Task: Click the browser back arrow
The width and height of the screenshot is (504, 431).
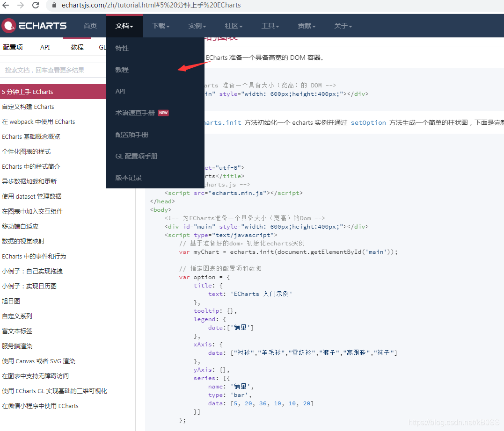Action: point(6,5)
